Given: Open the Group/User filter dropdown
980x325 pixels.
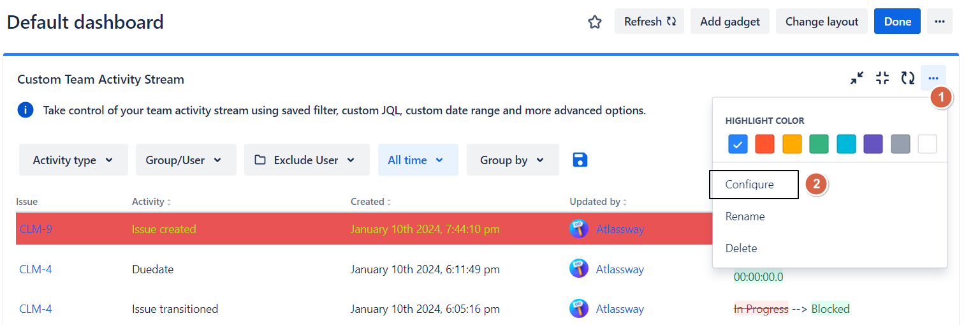Looking at the screenshot, I should pos(186,160).
